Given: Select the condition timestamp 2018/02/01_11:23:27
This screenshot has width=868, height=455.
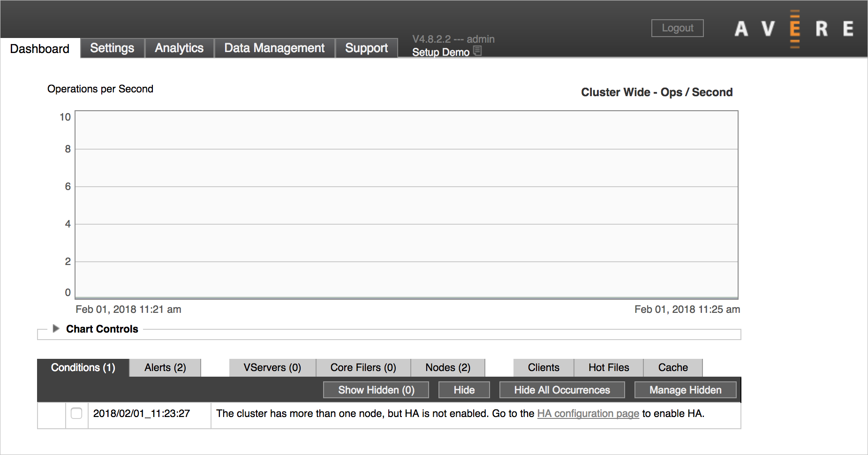Looking at the screenshot, I should pyautogui.click(x=141, y=413).
